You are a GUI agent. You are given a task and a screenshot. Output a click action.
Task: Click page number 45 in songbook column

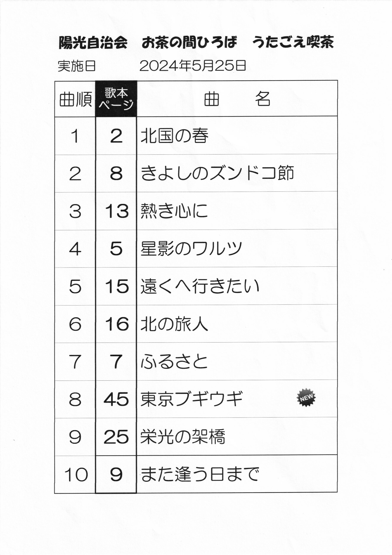[x=116, y=399]
